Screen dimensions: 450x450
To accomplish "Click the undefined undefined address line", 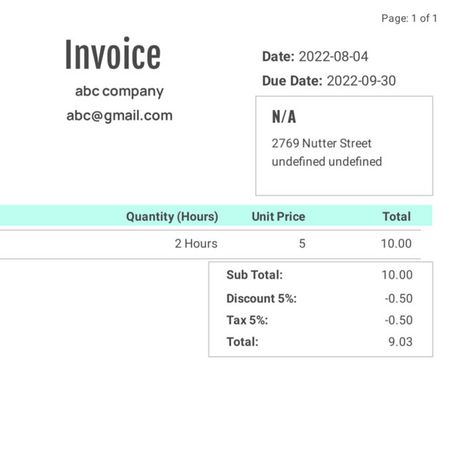I will click(x=327, y=162).
